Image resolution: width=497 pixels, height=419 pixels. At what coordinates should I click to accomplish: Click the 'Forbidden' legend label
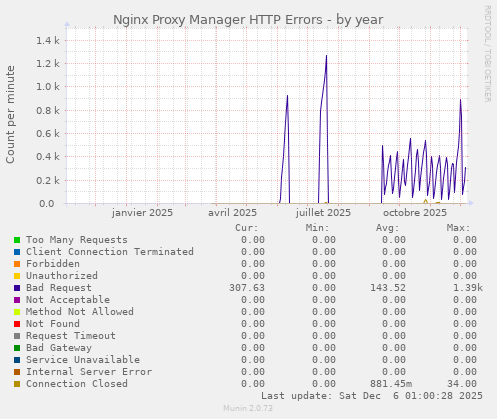click(x=53, y=264)
